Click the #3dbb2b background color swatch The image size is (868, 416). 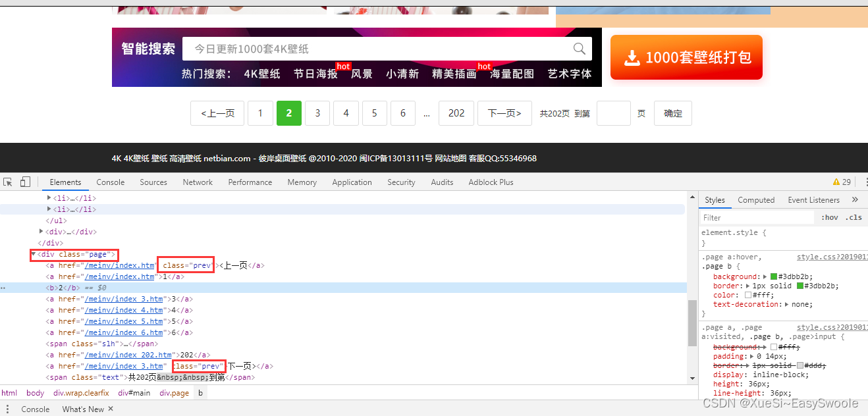pos(773,276)
